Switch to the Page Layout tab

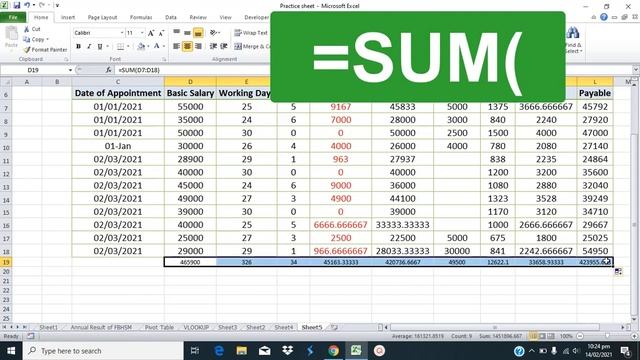pyautogui.click(x=102, y=17)
